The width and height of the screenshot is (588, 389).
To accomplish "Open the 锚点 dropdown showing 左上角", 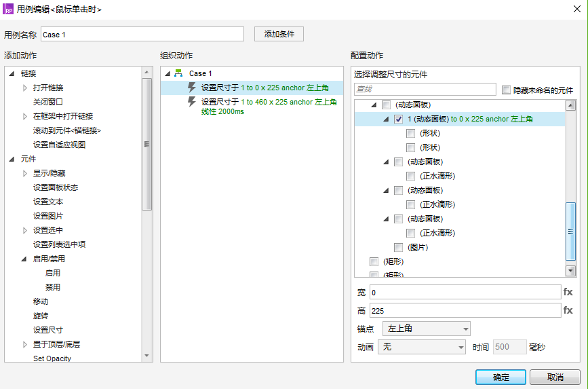I will 427,329.
